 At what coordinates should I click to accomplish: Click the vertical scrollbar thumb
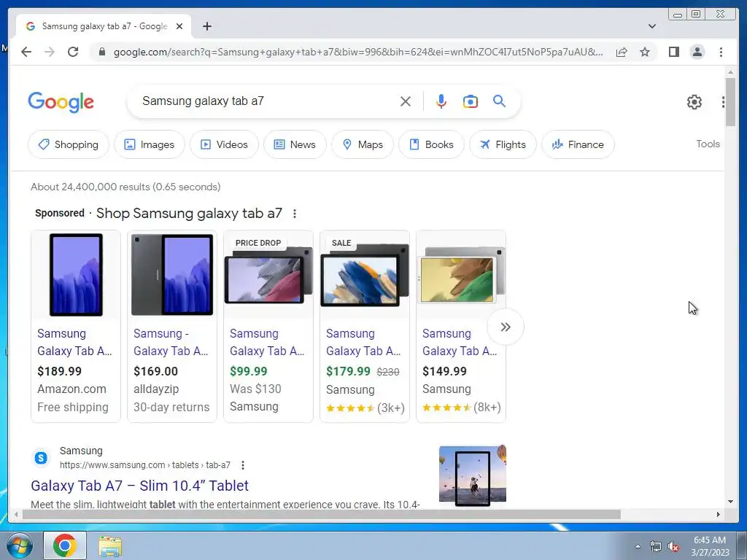730,102
